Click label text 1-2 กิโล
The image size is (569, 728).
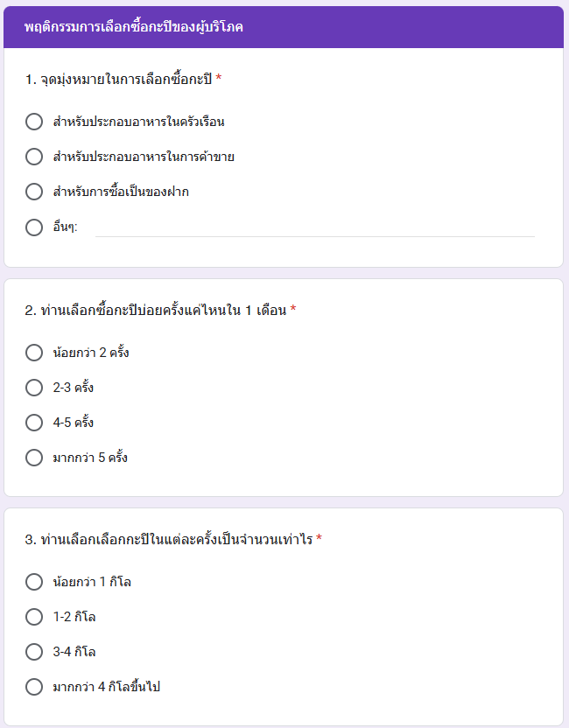tap(74, 617)
